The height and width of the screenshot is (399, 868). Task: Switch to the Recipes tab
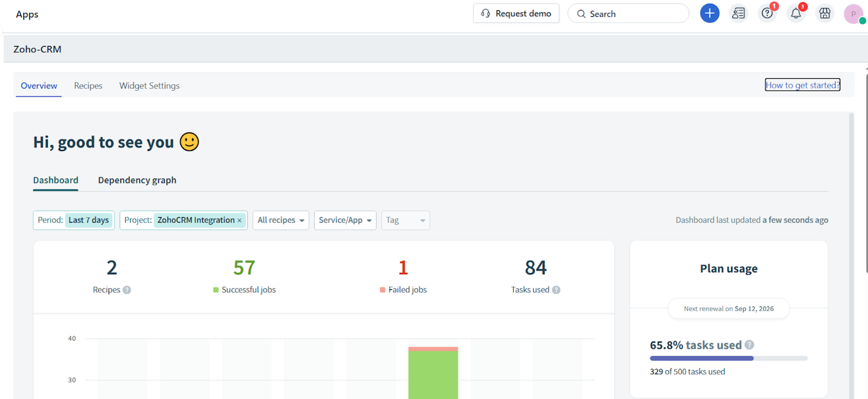tap(88, 86)
